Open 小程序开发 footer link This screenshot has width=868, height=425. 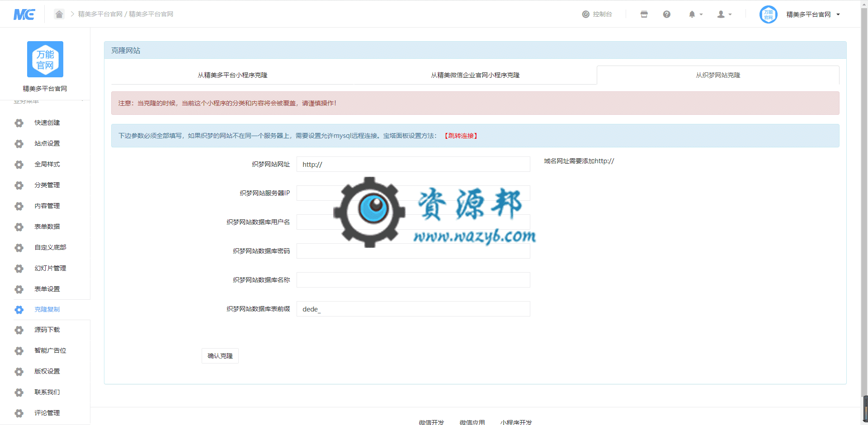[x=516, y=422]
